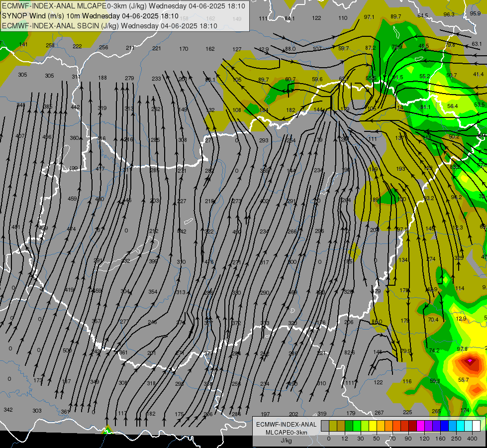Click the map value 41.4
Image resolution: width=487 pixels, height=448 pixels.
[479, 74]
